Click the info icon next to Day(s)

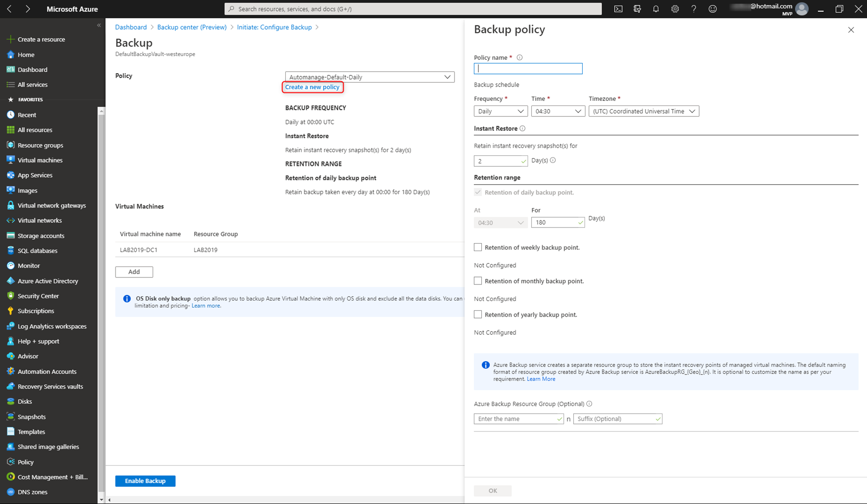[553, 160]
